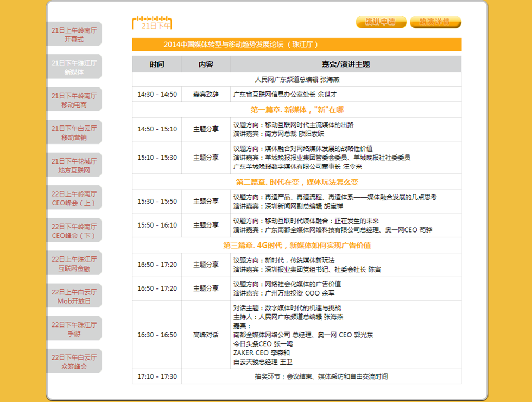
Task: Select the 16:30 - 16:50 time cell
Action: (x=157, y=335)
